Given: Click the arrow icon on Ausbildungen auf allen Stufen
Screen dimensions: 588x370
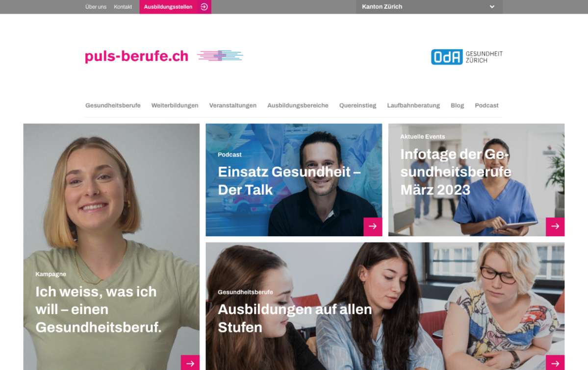Looking at the screenshot, I should [555, 363].
